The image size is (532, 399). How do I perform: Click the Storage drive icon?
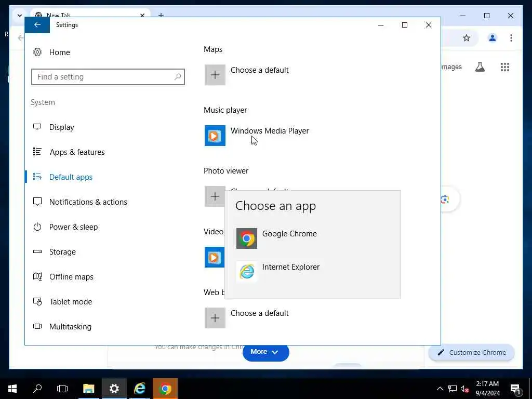pos(37,251)
